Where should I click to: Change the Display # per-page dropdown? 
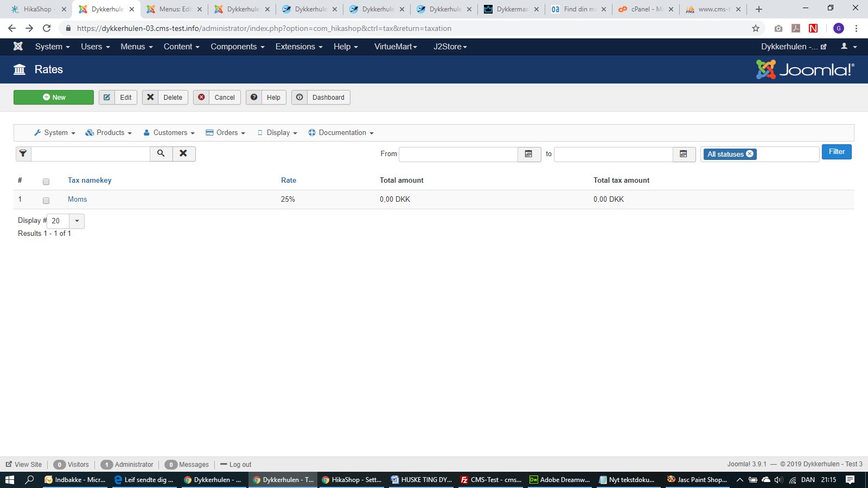(66, 221)
